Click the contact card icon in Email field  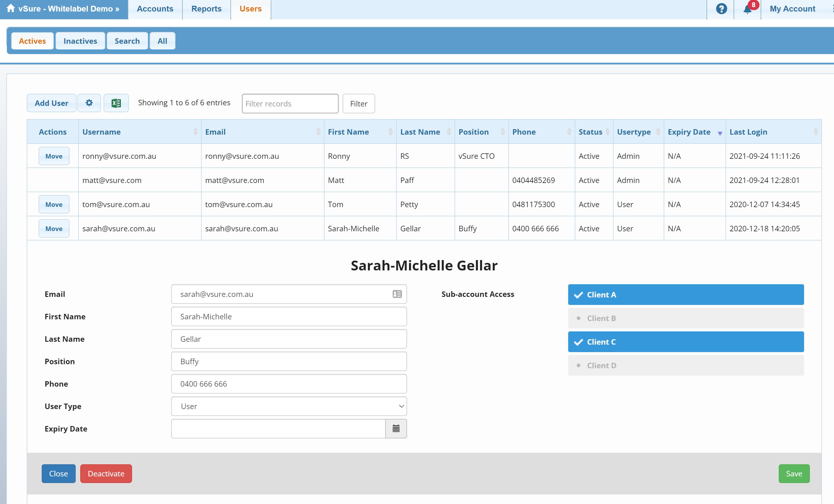(x=397, y=294)
